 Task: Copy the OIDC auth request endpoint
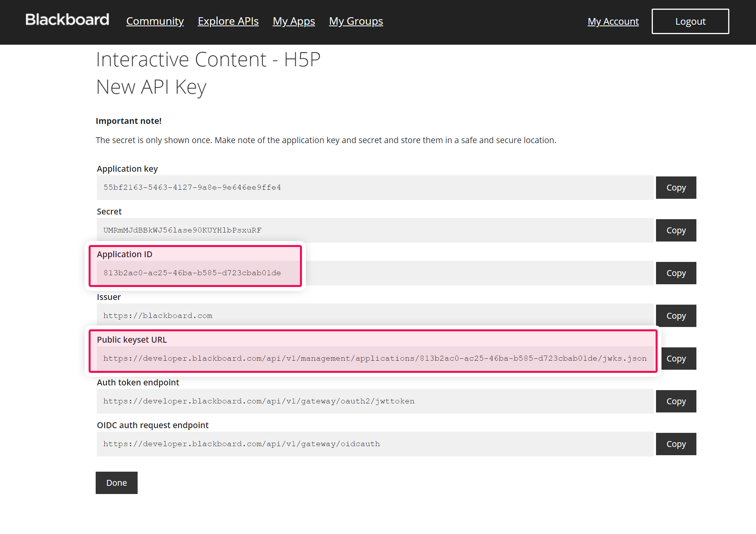[676, 444]
